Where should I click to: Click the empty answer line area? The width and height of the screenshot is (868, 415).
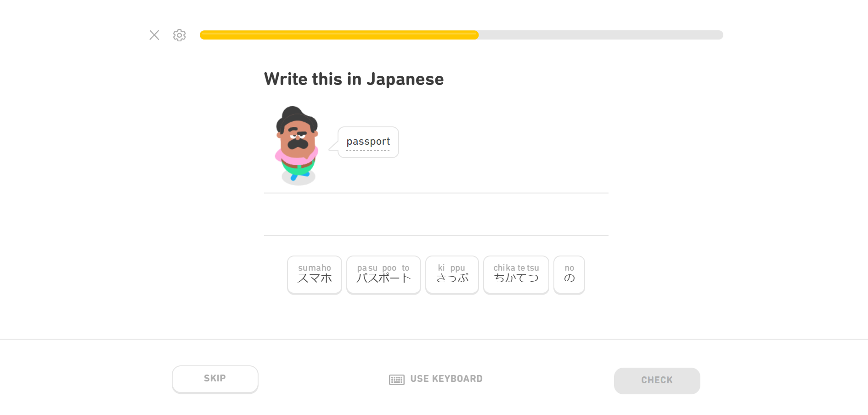pyautogui.click(x=436, y=214)
